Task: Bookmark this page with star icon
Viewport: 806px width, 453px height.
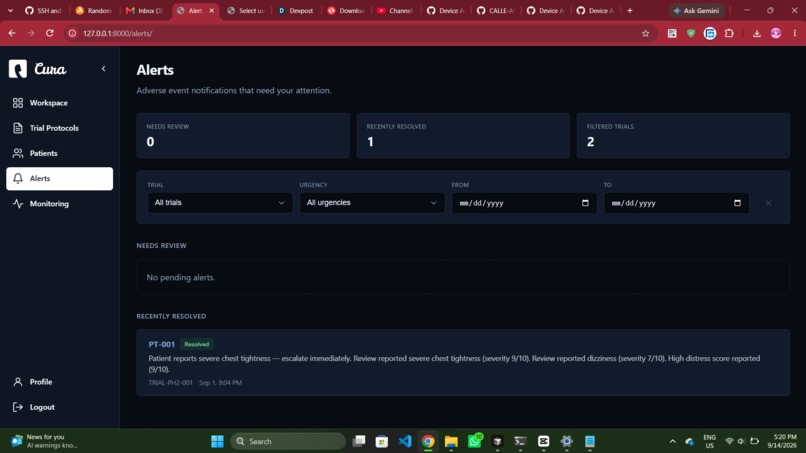Action: 646,33
